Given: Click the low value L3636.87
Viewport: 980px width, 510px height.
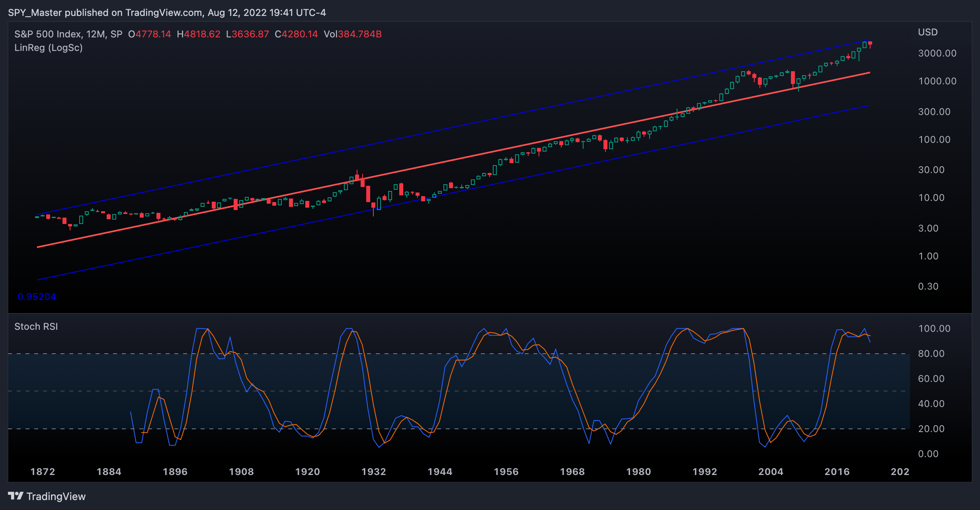Looking at the screenshot, I should coord(248,34).
